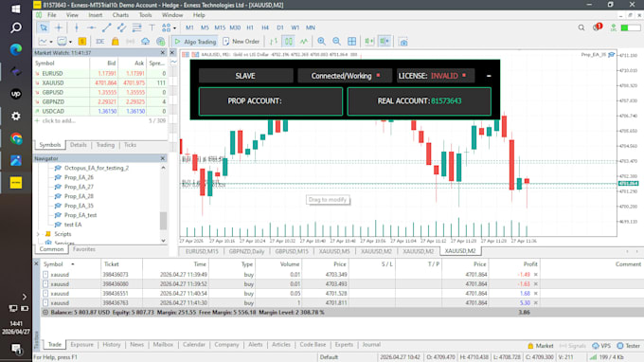Open Windows Settings gear in the taskbar
Image resolution: width=644 pixels, height=362 pixels.
click(x=16, y=117)
